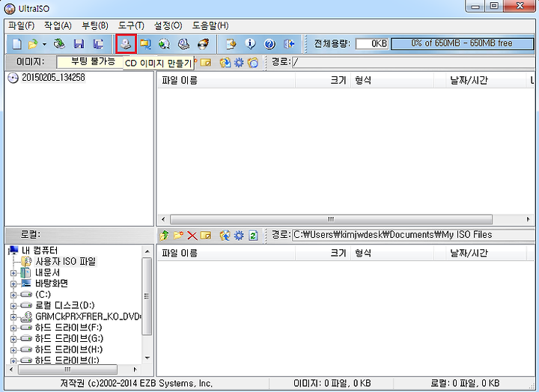This screenshot has height=392, width=539.
Task: Click the disc convert icon with green arrow
Action: pos(164,43)
